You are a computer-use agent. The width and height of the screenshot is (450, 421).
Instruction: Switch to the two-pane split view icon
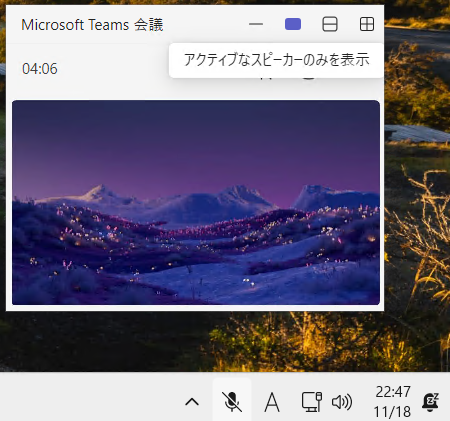330,24
